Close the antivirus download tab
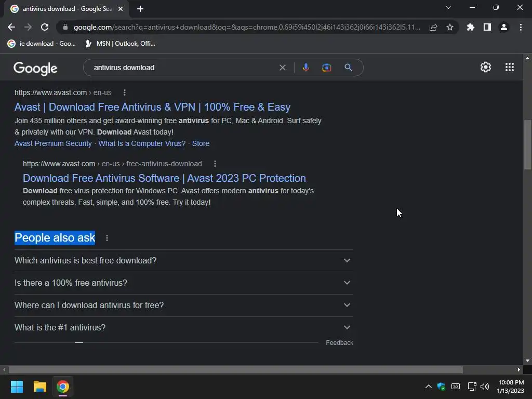This screenshot has width=532, height=399. [x=121, y=9]
